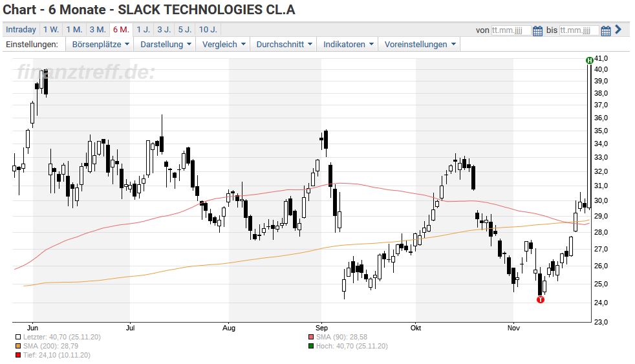Select the 3 J. timeframe tab

point(164,30)
